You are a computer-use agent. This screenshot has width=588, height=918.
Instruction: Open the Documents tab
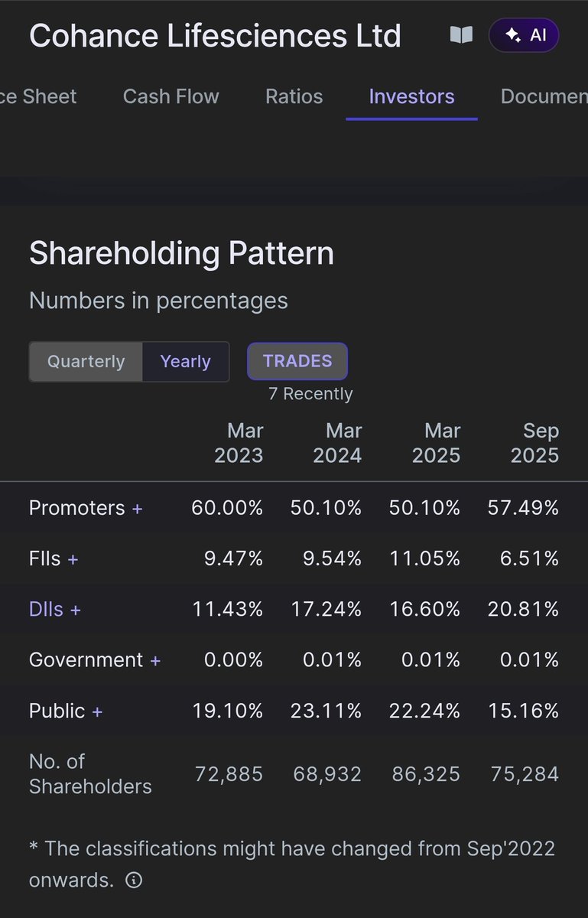[x=544, y=96]
